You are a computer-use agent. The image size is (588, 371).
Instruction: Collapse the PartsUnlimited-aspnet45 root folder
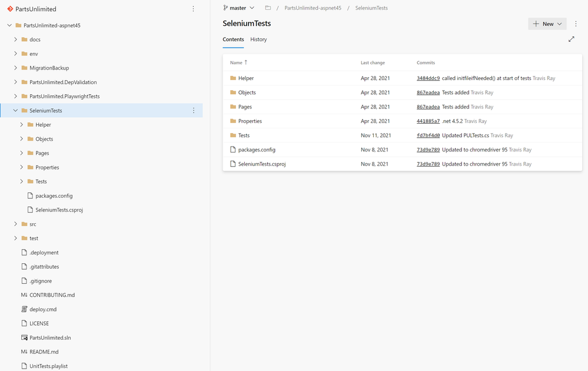click(9, 25)
